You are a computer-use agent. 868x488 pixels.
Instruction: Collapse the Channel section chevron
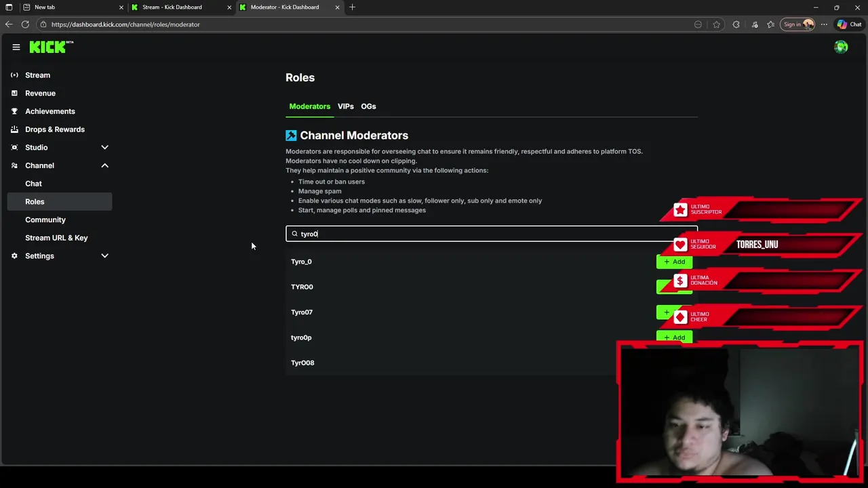click(x=104, y=165)
